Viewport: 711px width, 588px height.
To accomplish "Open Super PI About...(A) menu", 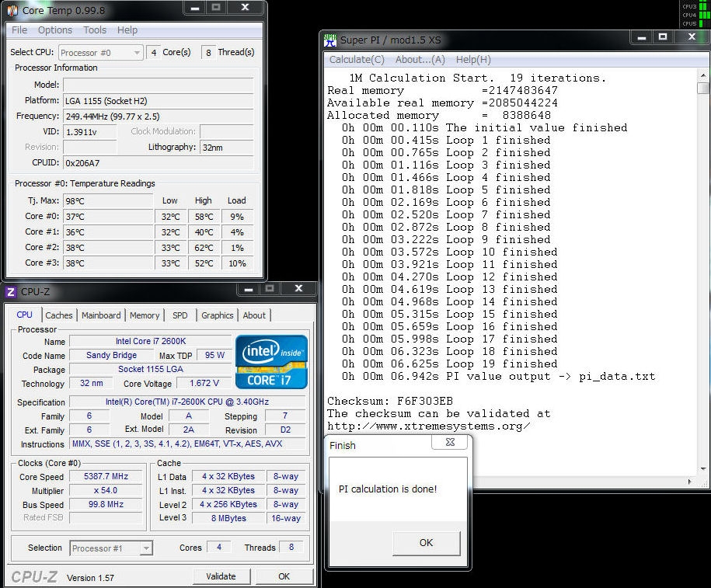I will (x=420, y=60).
